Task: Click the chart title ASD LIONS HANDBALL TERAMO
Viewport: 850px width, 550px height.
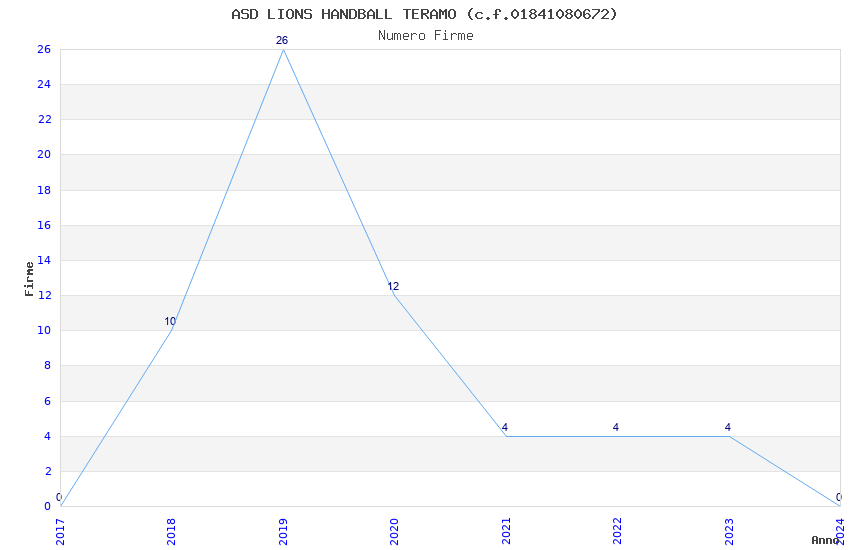Action: click(x=424, y=14)
